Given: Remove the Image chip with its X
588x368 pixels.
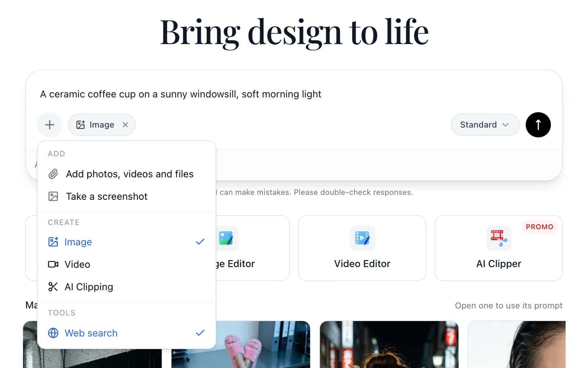Looking at the screenshot, I should tap(125, 125).
